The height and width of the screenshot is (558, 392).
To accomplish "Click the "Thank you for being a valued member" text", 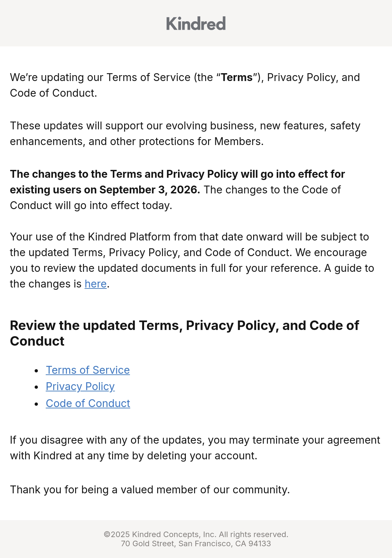I will (x=150, y=490).
